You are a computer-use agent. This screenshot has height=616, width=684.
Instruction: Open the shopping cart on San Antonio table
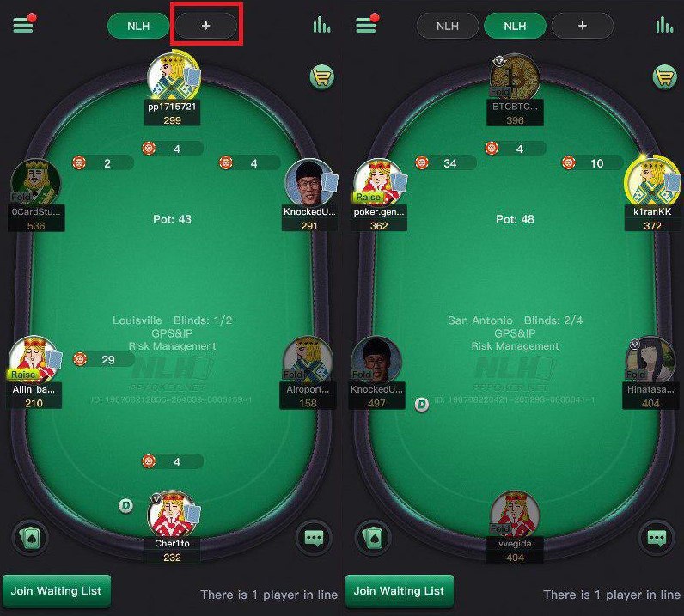pos(664,77)
